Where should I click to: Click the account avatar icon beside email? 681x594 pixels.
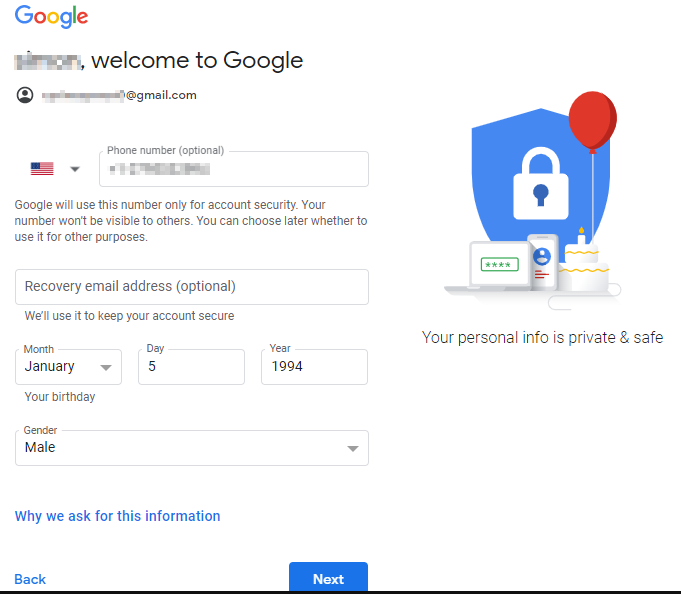coord(25,95)
